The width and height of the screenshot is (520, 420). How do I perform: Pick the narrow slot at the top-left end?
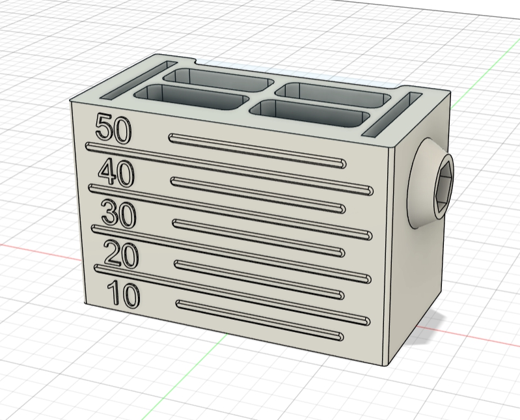[138, 79]
